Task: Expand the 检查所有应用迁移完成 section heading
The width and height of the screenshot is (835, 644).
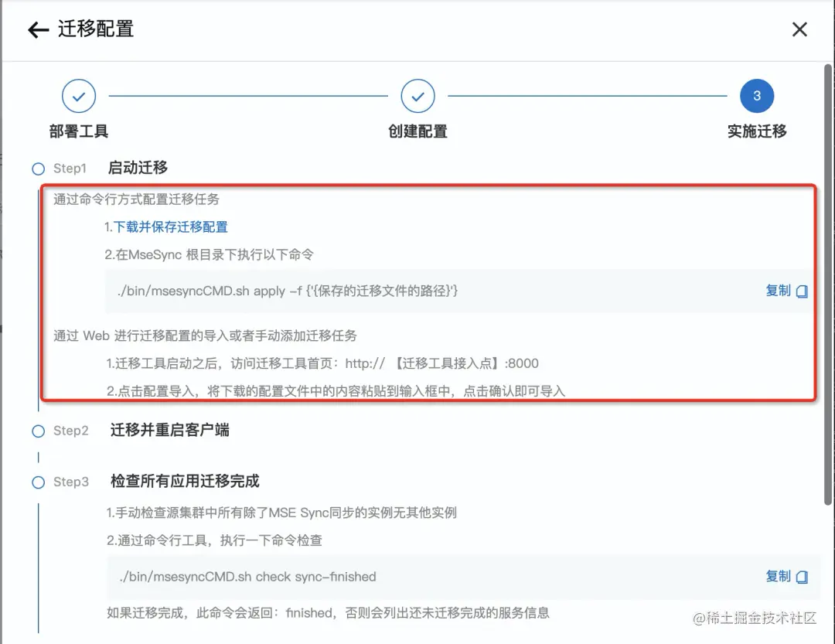Action: pyautogui.click(x=185, y=481)
